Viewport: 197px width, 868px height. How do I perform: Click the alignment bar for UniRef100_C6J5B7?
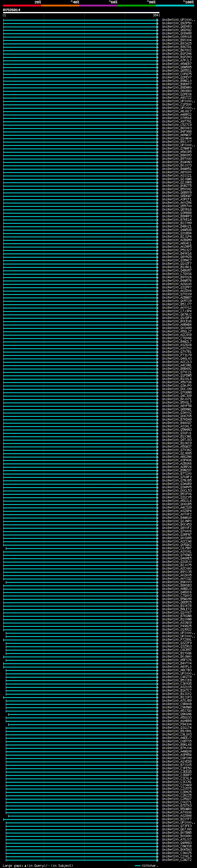click(x=82, y=549)
